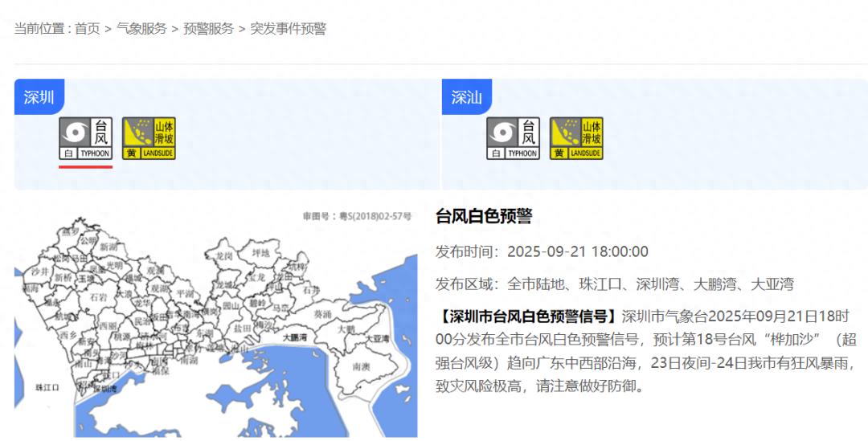
Task: Click the 坂田 label on the map
Action: (160, 317)
